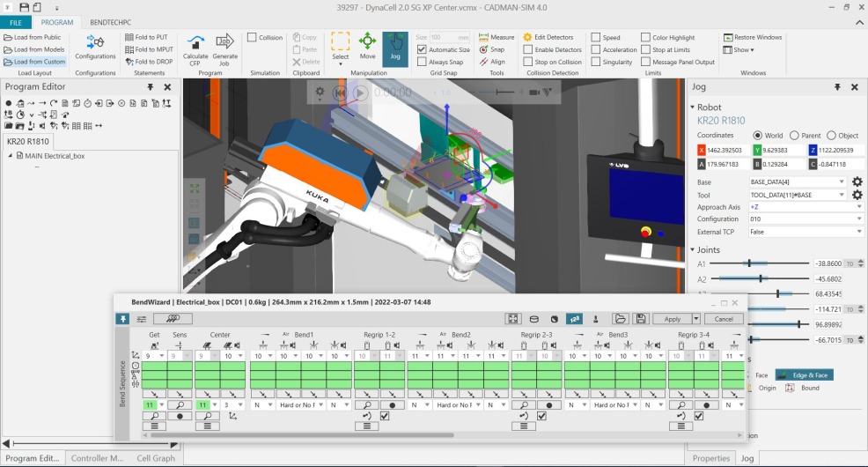
Task: Check Enable Detectors
Action: tap(528, 49)
